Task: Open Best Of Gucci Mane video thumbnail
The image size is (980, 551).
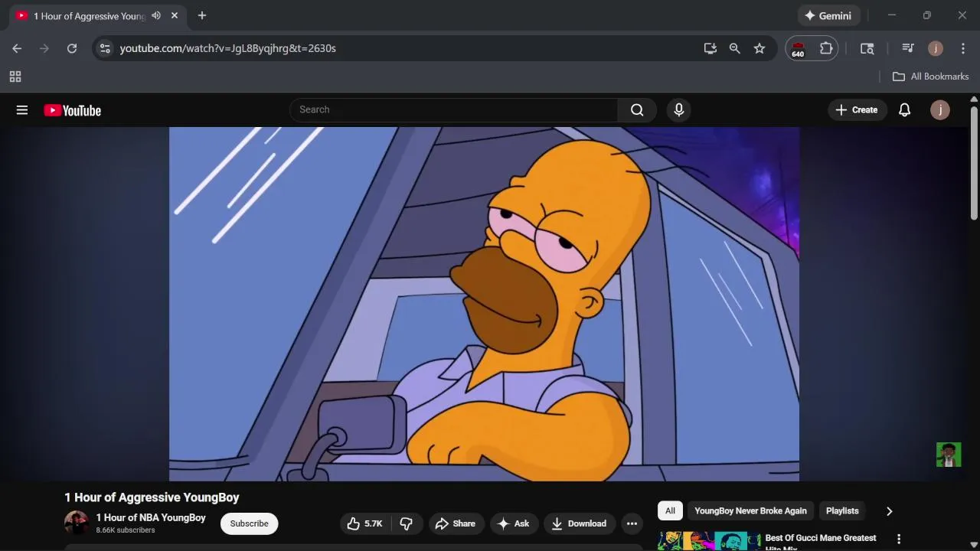Action: [709, 541]
